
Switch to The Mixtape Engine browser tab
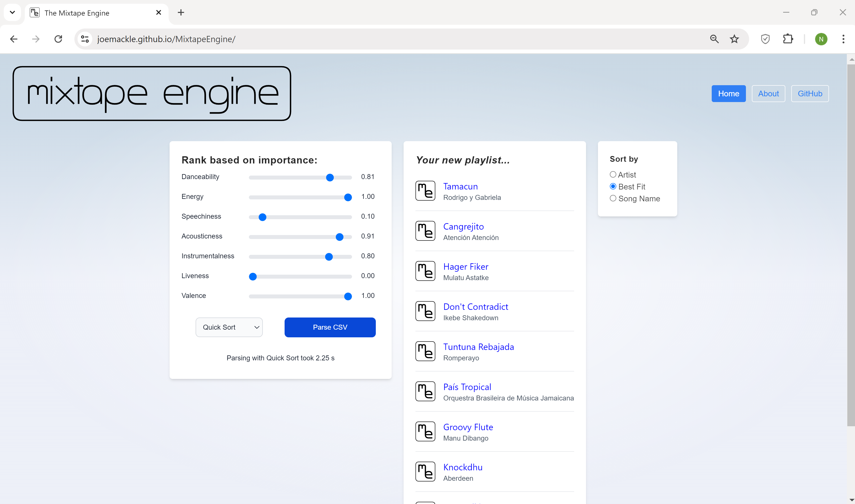(97, 13)
